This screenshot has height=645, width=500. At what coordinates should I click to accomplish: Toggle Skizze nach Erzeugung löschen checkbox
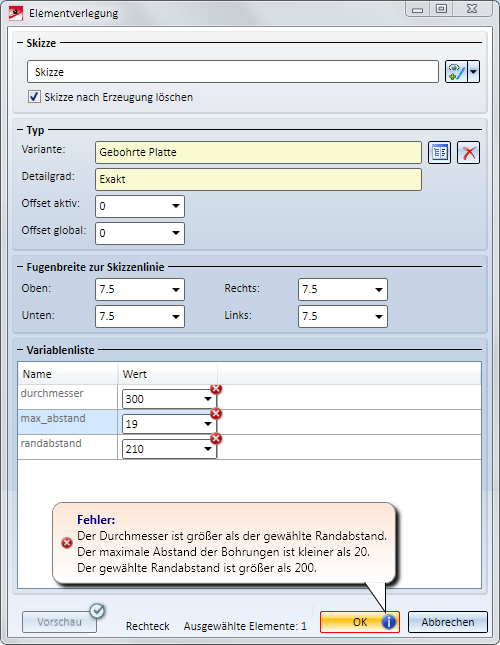[34, 97]
